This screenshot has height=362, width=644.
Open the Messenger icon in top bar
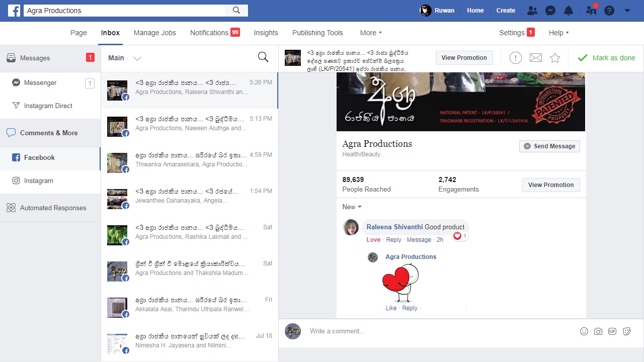coord(550,11)
